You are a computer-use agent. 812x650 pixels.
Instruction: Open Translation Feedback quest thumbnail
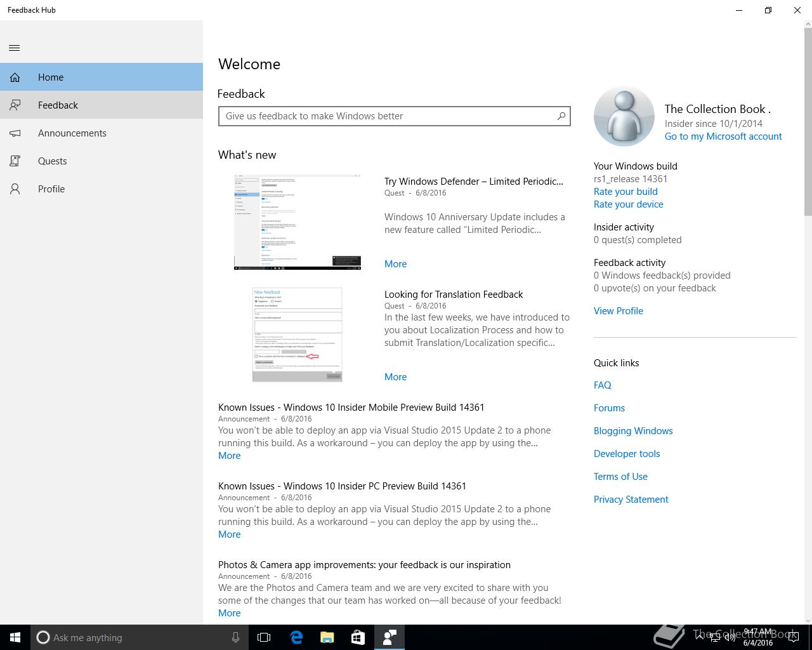298,335
